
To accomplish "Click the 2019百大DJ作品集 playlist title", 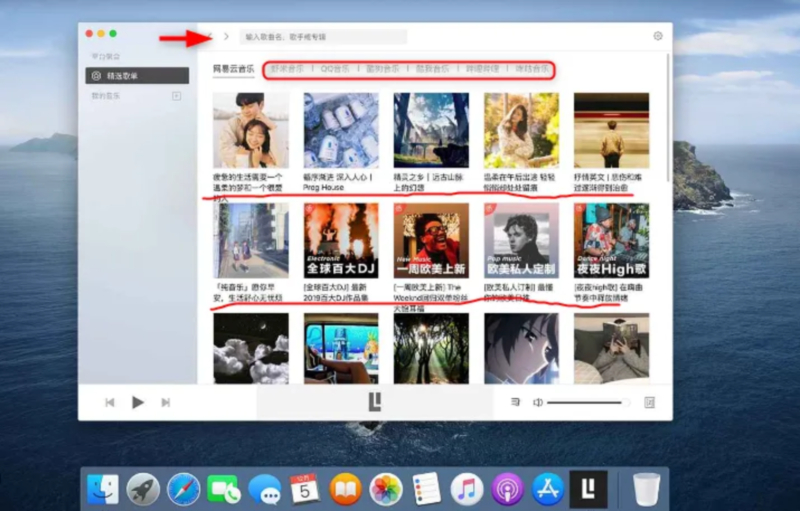I will tap(336, 293).
